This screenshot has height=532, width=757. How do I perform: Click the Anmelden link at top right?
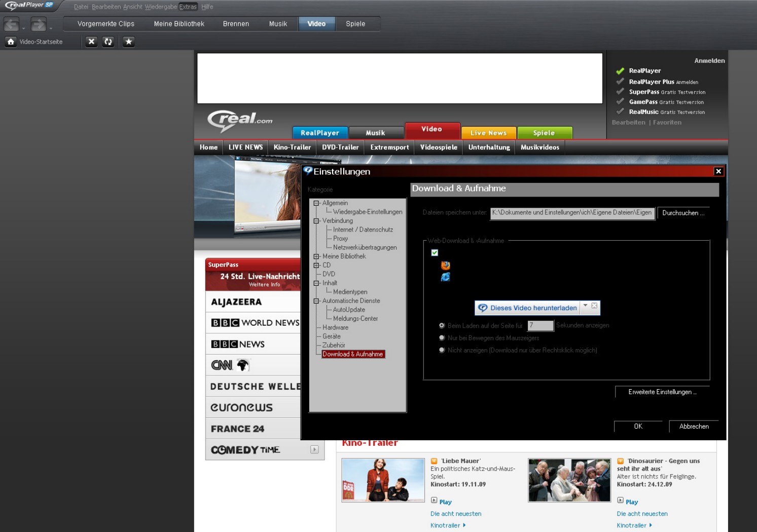coord(709,61)
